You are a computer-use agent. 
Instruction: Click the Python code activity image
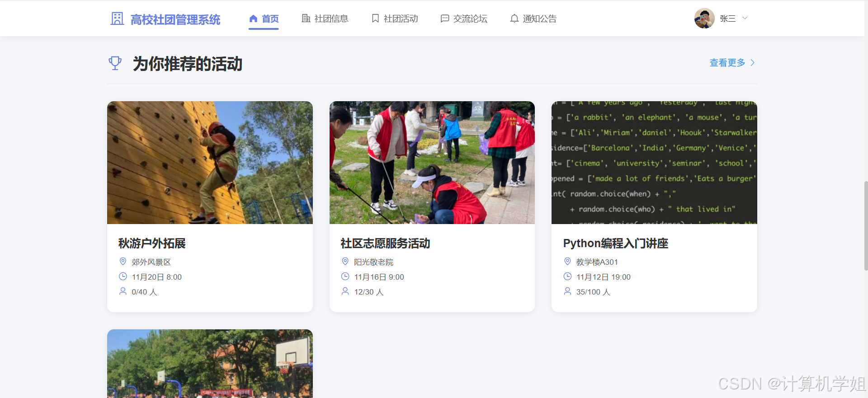pyautogui.click(x=654, y=163)
